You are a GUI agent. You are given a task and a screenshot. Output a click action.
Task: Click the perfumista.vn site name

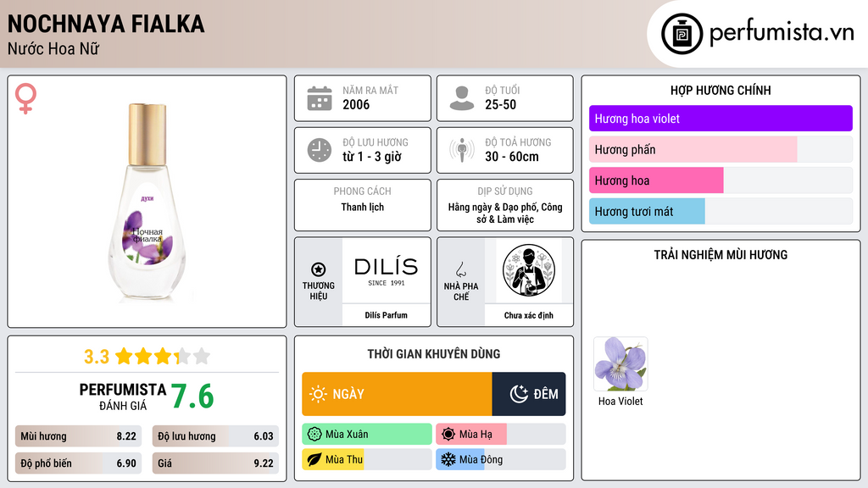pos(782,33)
